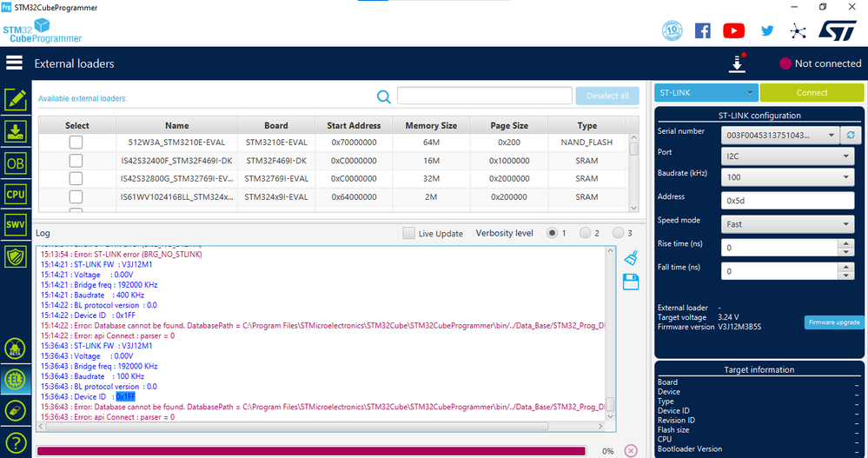Increase the Rise time value
This screenshot has height=458, width=868.
pos(846,243)
